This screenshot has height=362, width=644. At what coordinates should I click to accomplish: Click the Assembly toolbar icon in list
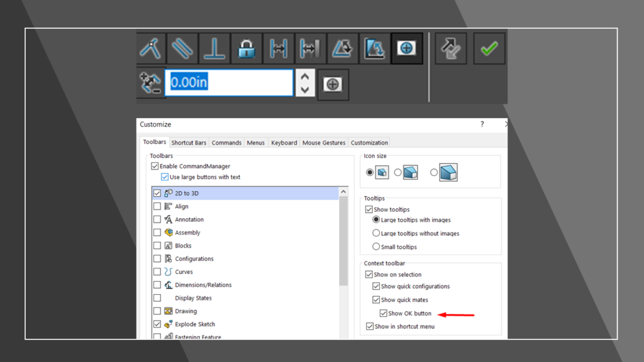(169, 233)
